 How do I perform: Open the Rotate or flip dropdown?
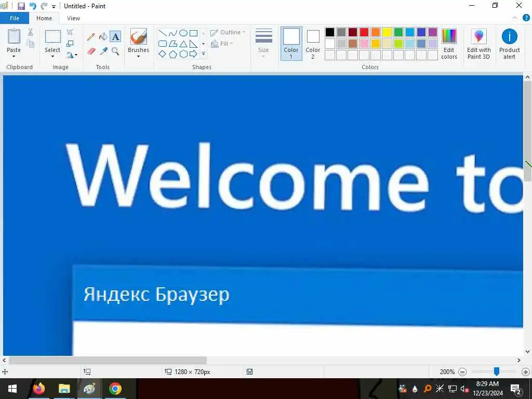72,55
